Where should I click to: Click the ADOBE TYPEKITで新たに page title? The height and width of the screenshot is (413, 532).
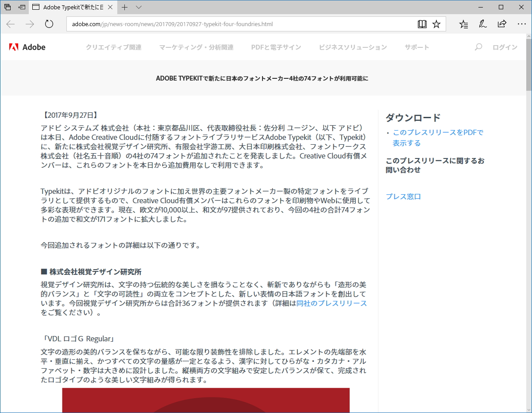pyautogui.click(x=262, y=78)
